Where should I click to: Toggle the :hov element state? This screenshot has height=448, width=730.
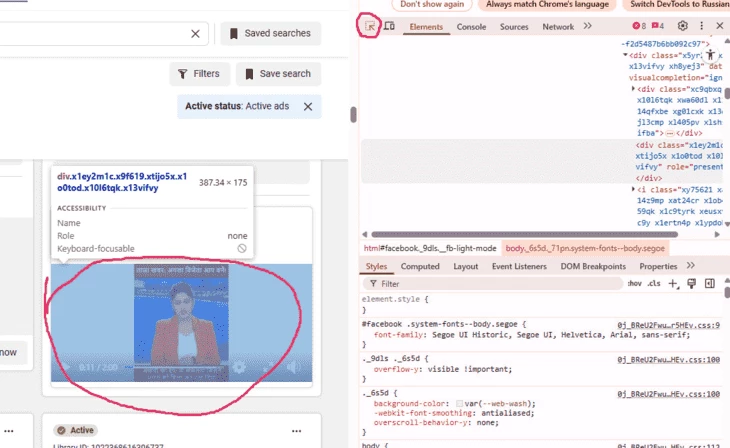click(634, 284)
